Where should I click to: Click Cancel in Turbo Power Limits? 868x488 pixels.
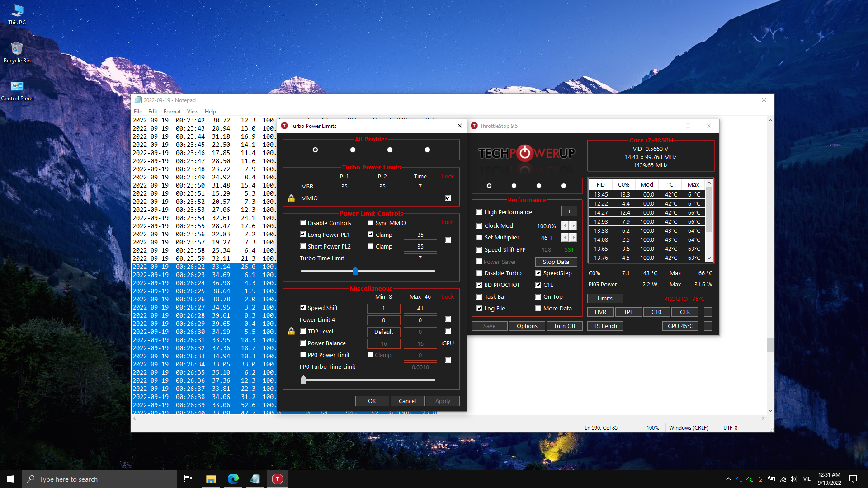point(407,401)
